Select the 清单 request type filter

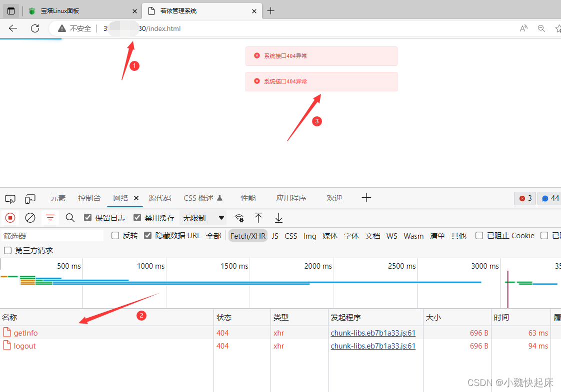click(437, 236)
